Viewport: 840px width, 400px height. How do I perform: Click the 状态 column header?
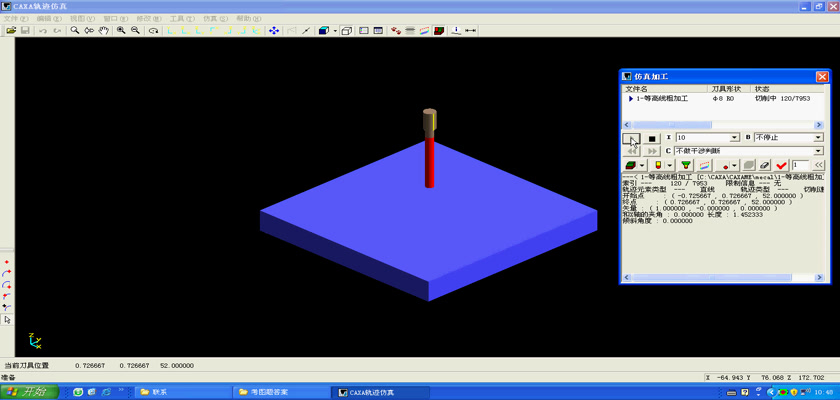coord(786,88)
